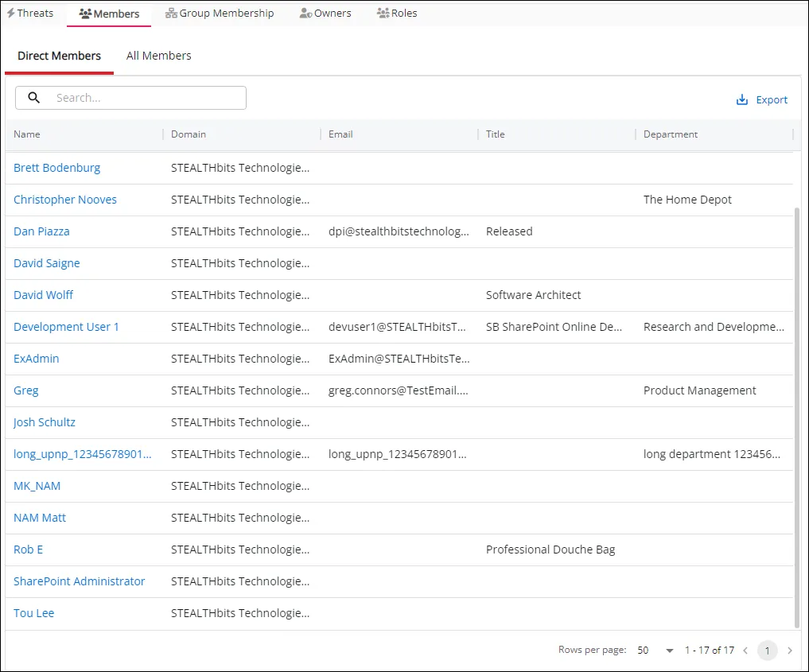The width and height of the screenshot is (809, 672).
Task: Sort by Name column header
Action: (x=27, y=134)
